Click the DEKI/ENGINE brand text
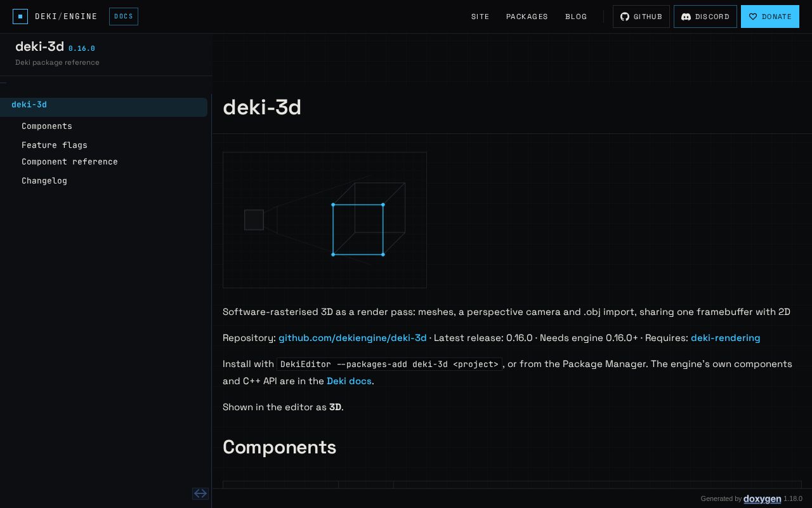The image size is (812, 508). [x=66, y=17]
